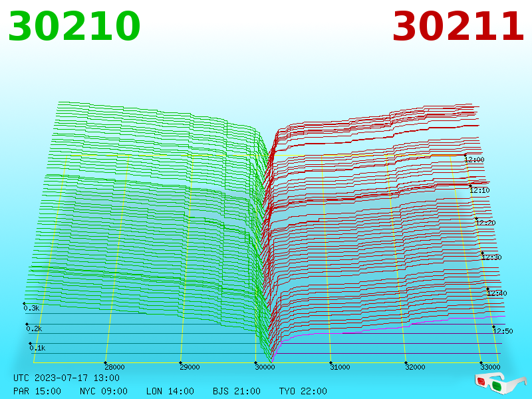Click the BJS 21:00 clock text

(x=237, y=391)
